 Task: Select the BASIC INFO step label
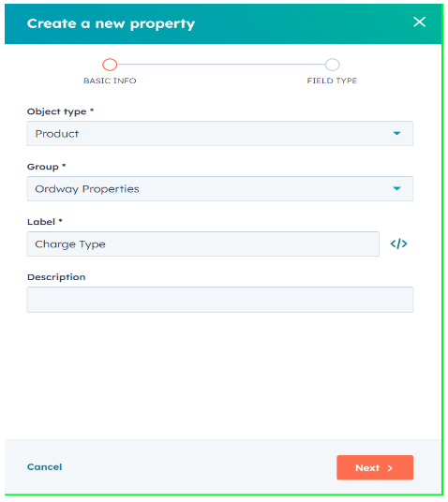110,81
